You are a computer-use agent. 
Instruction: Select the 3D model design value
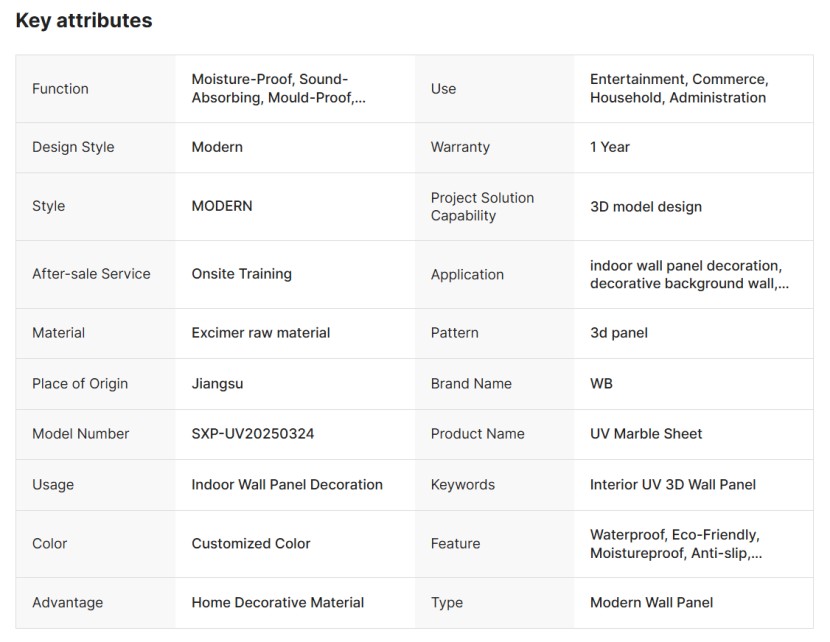(645, 207)
